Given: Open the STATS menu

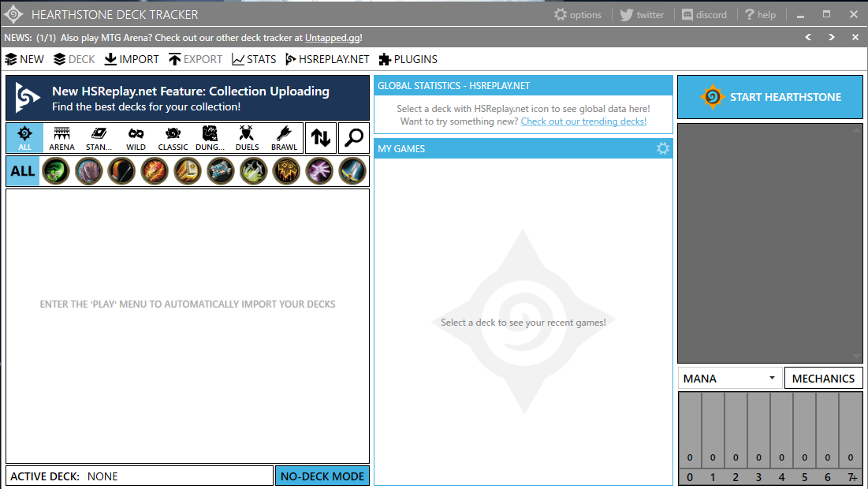Looking at the screenshot, I should point(254,59).
